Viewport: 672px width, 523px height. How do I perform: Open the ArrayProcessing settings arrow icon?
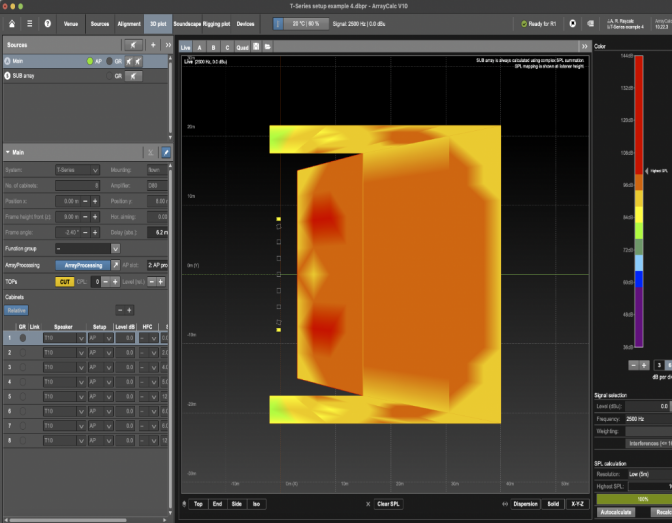(114, 265)
